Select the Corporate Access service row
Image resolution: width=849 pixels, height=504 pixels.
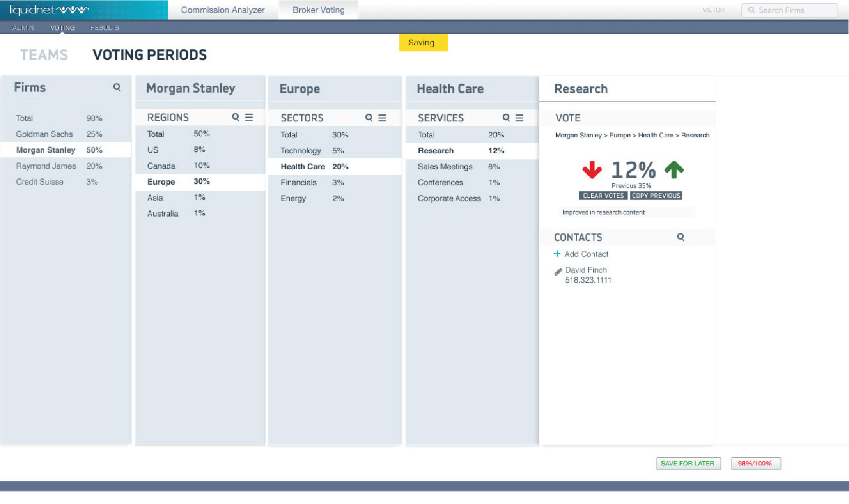click(x=472, y=199)
